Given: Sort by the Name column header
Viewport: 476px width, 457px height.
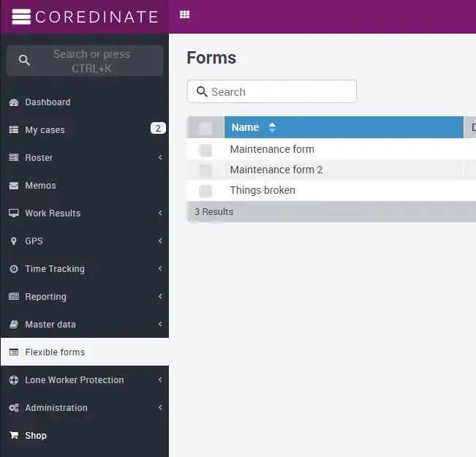Looking at the screenshot, I should pyautogui.click(x=344, y=127).
